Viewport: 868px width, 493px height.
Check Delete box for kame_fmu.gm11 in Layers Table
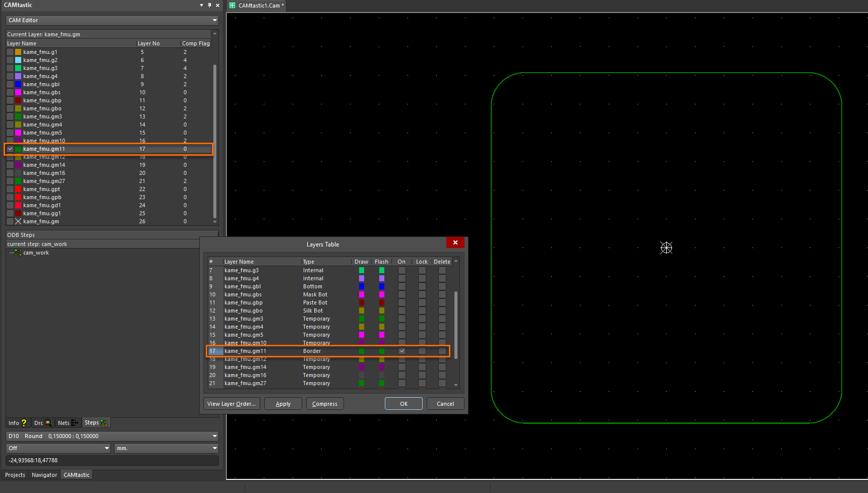point(442,351)
